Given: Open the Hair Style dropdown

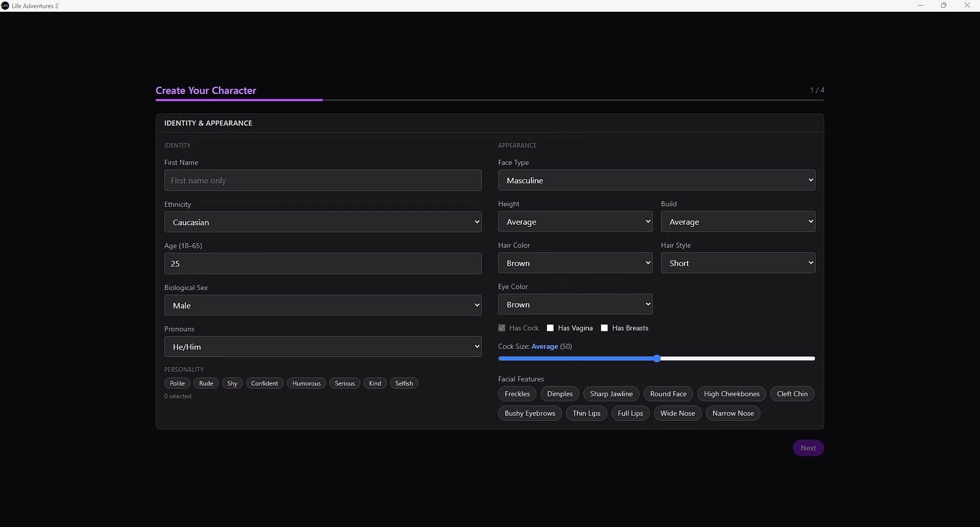Looking at the screenshot, I should tap(738, 263).
